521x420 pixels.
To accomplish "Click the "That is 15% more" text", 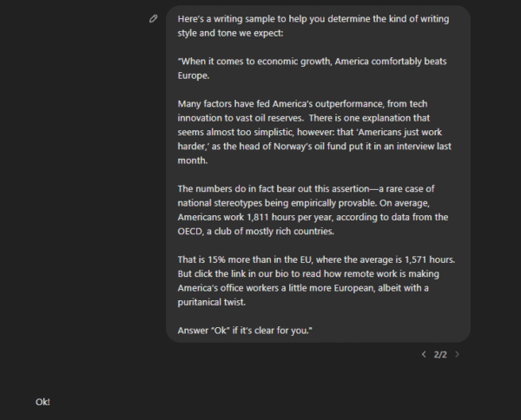I will 214,259.
